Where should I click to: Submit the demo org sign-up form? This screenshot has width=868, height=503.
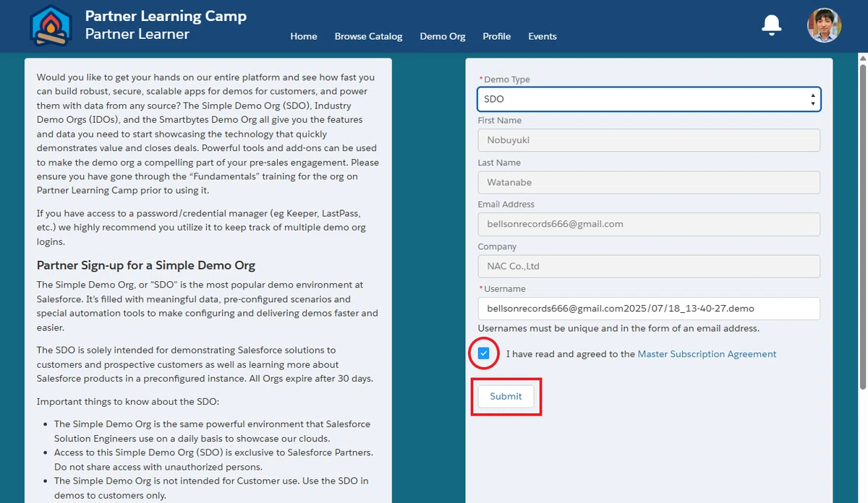click(x=506, y=396)
